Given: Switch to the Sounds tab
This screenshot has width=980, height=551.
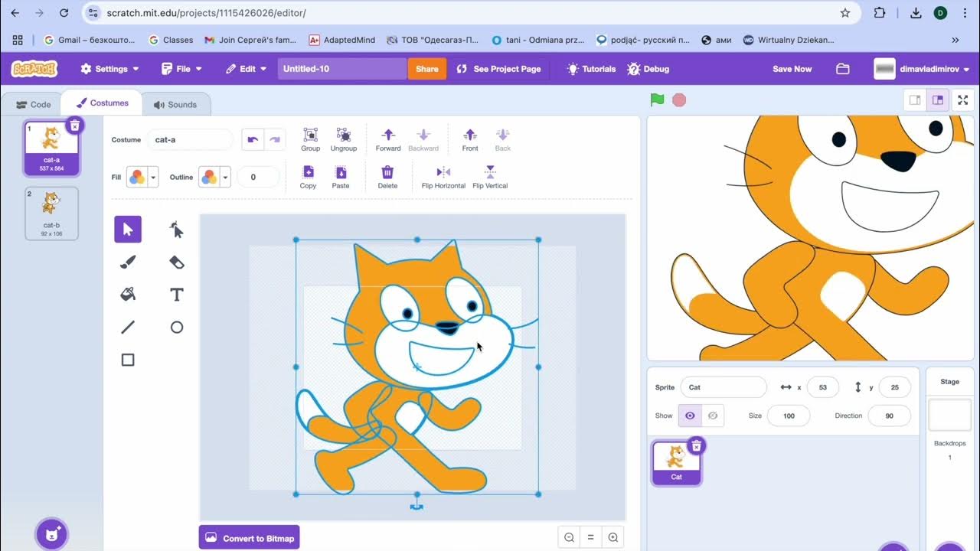Looking at the screenshot, I should 175,105.
